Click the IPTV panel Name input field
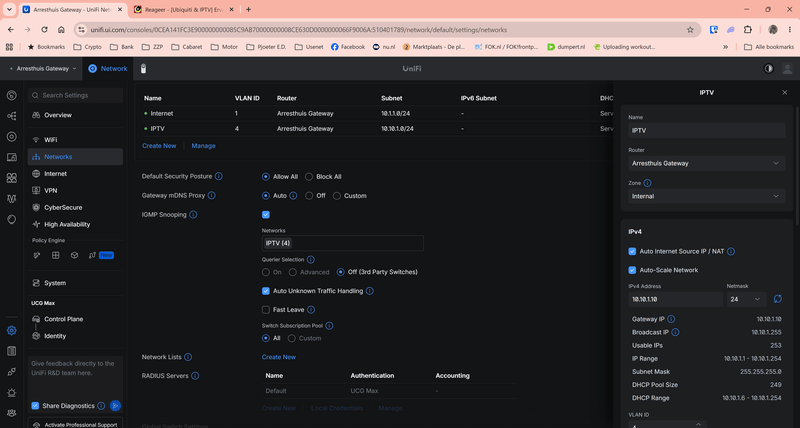 click(707, 131)
